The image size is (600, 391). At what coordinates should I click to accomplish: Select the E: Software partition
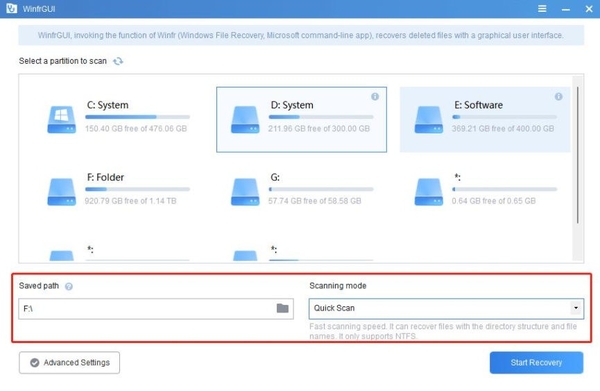[x=485, y=119]
